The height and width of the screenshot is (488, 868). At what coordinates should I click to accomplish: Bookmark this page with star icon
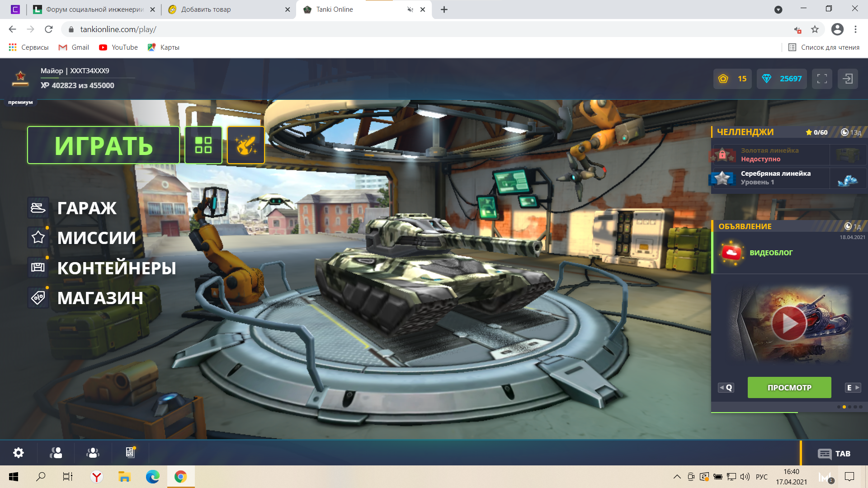(x=815, y=29)
